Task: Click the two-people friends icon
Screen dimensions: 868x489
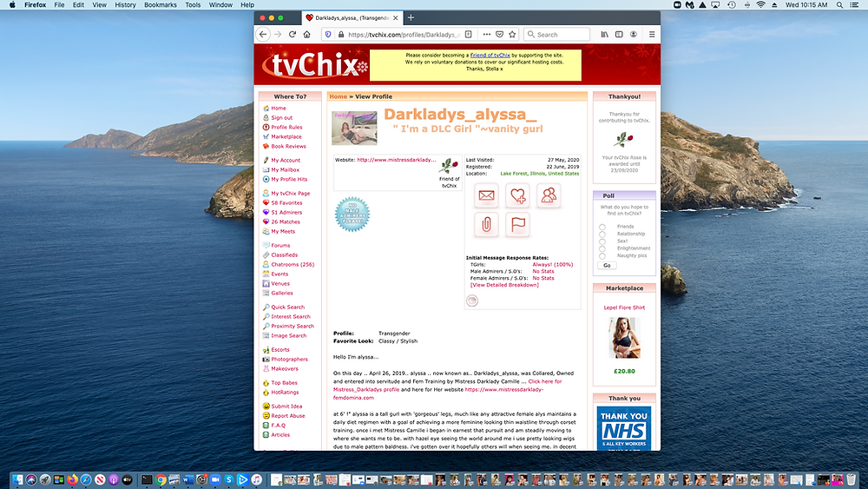Action: [x=549, y=195]
